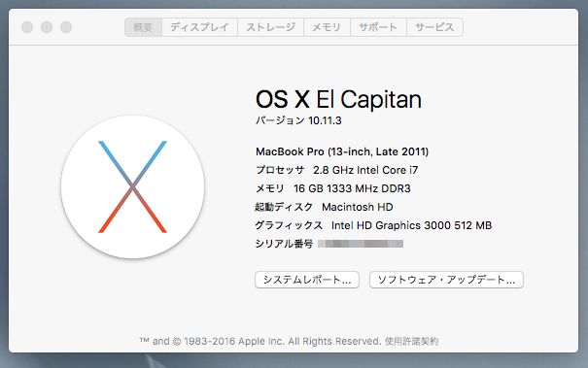Switch to the サービス tab
The image size is (588, 368).
click(x=434, y=27)
